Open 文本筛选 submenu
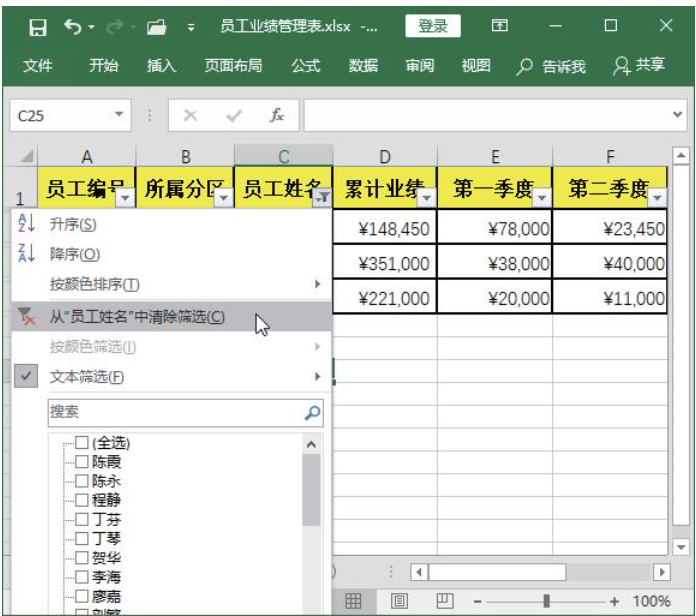The height and width of the screenshot is (616, 696). pyautogui.click(x=171, y=377)
